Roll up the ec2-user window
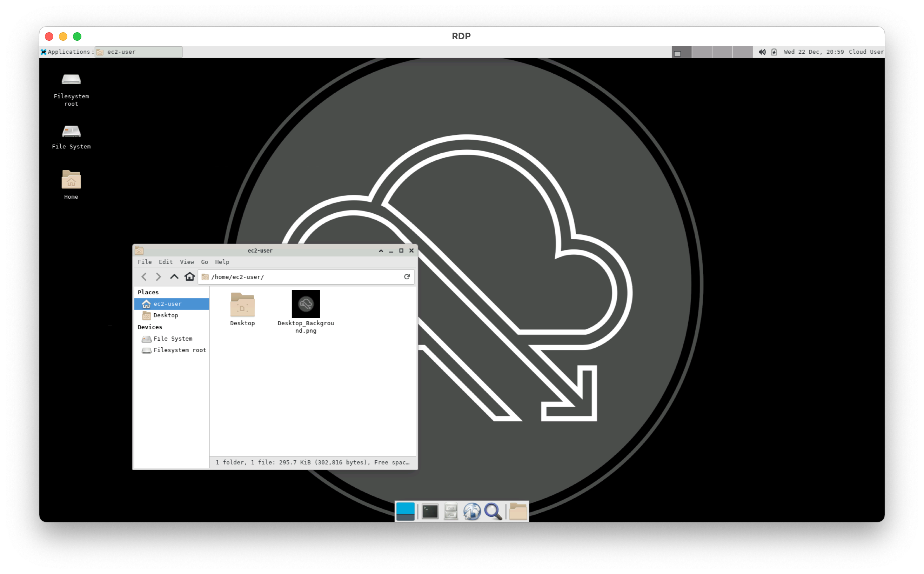The width and height of the screenshot is (924, 574). pos(381,251)
